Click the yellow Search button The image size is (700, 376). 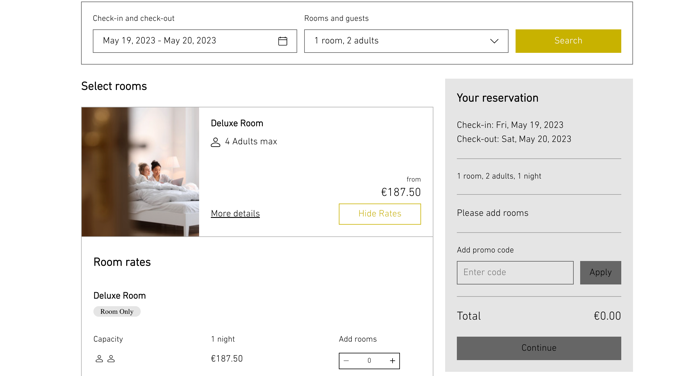pos(568,41)
